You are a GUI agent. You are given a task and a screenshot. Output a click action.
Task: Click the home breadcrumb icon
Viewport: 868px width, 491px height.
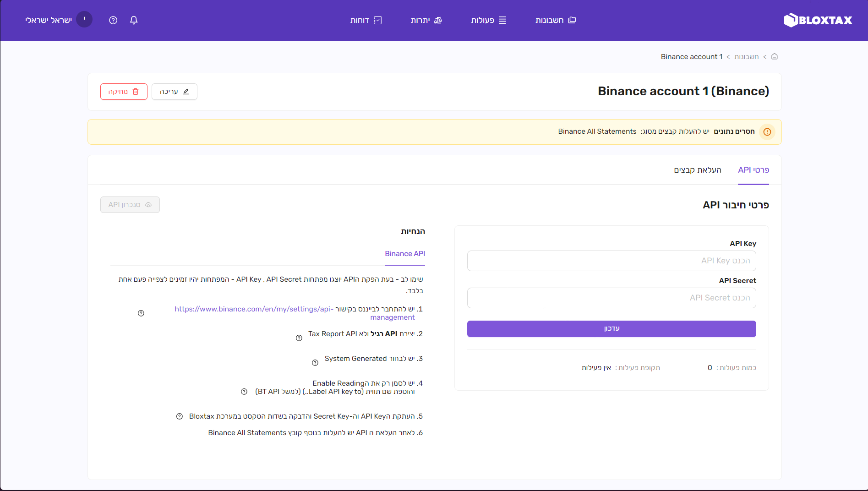[x=775, y=56]
